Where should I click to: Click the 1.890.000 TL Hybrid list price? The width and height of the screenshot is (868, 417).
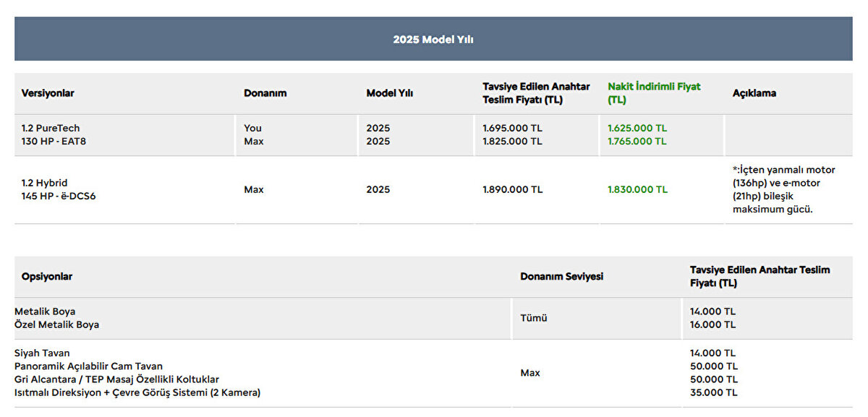pos(512,189)
